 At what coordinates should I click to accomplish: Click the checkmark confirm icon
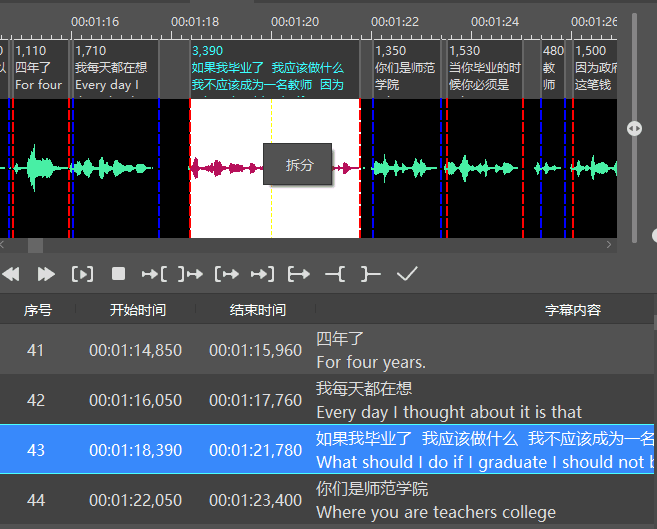(407, 274)
